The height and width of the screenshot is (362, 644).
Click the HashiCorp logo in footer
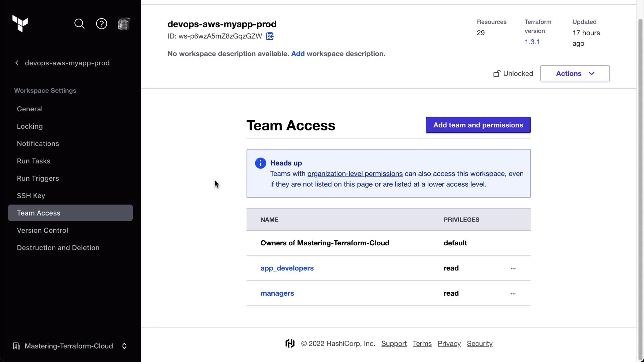(x=290, y=344)
